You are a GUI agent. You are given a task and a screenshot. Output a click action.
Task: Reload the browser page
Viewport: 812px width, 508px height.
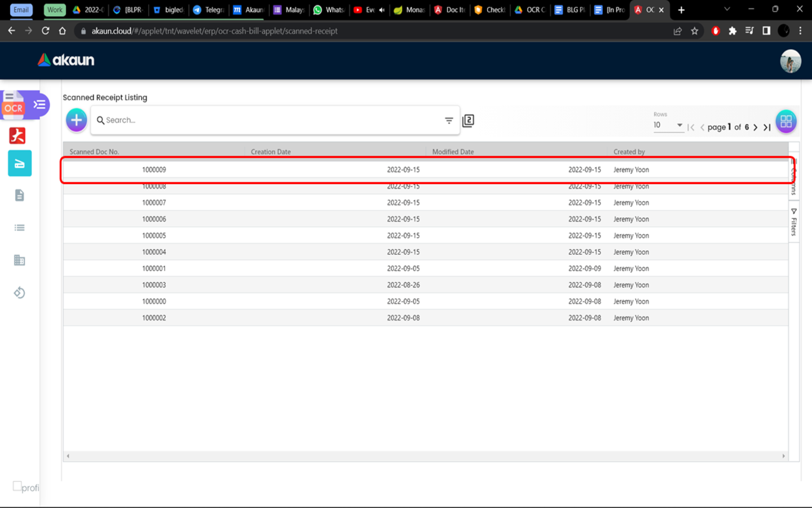pos(46,31)
